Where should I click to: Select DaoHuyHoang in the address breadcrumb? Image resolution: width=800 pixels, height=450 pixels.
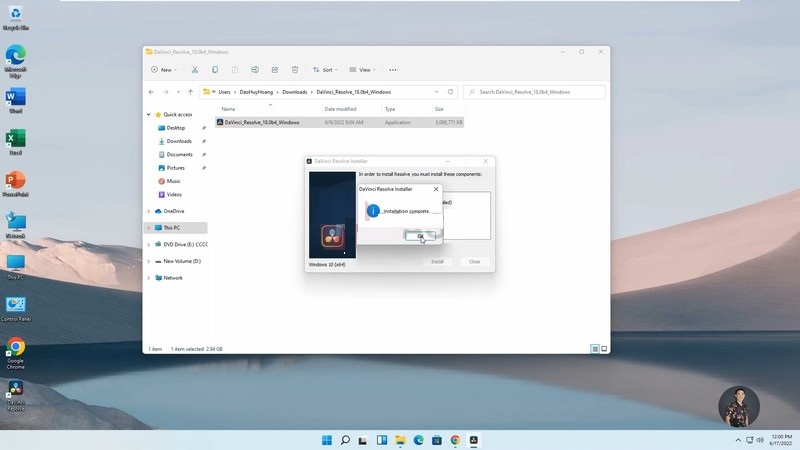point(256,92)
